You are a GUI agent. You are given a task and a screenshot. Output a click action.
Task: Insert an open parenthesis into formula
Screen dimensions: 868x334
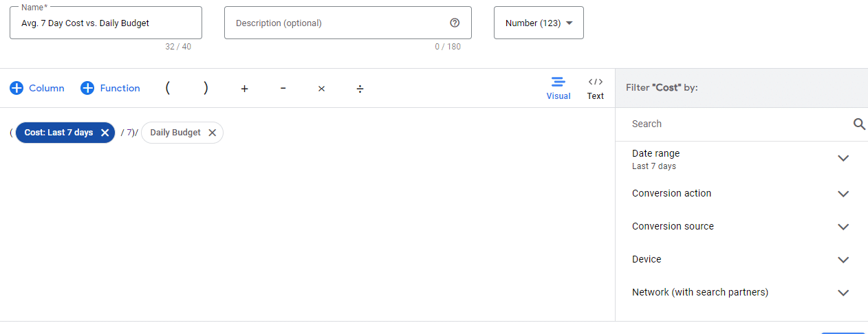tap(168, 88)
